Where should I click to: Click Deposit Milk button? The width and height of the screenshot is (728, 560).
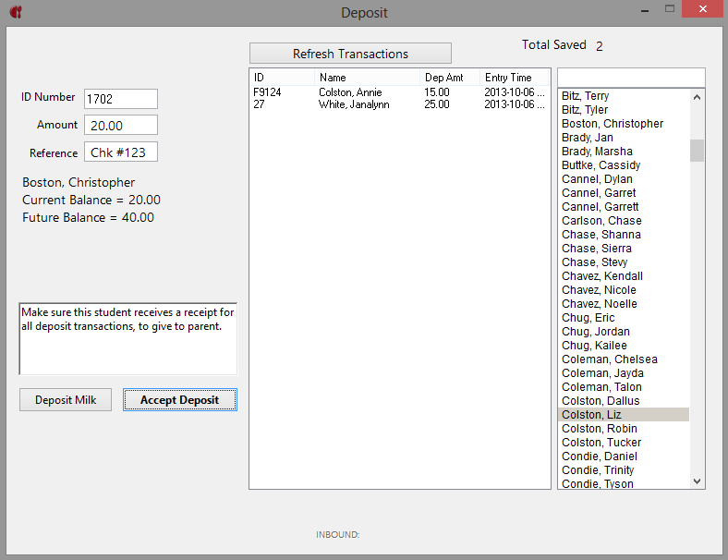(x=66, y=400)
